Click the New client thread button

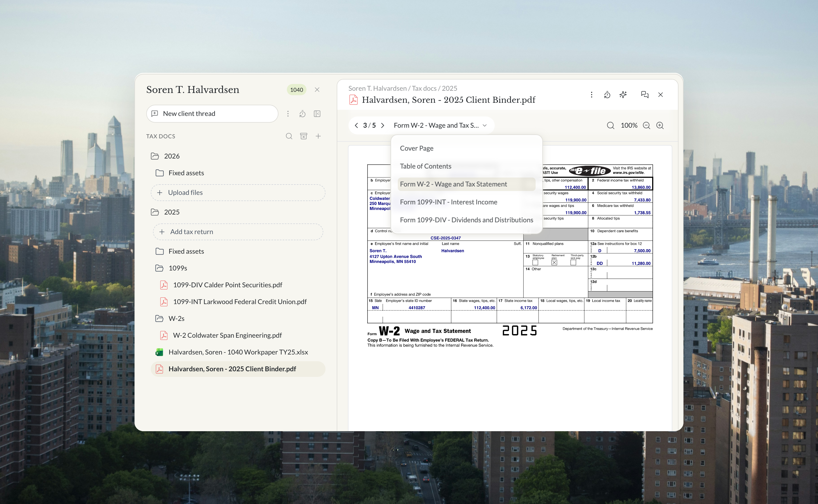pos(212,114)
